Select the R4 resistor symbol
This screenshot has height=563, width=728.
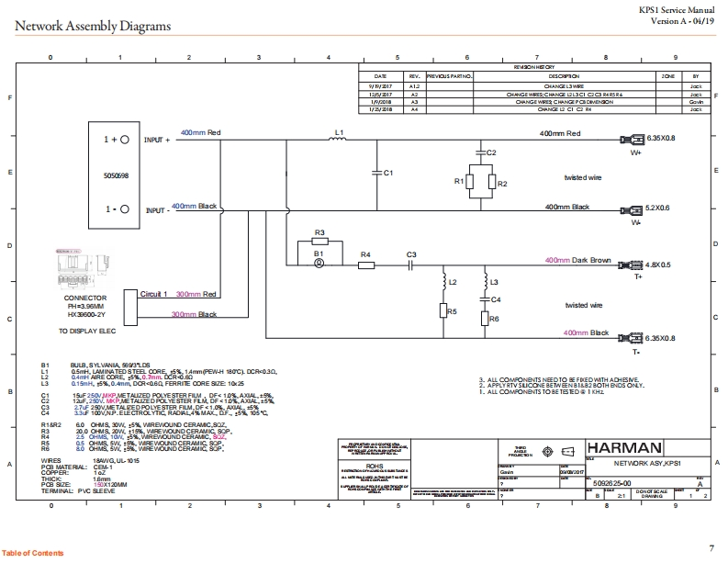pyautogui.click(x=366, y=265)
